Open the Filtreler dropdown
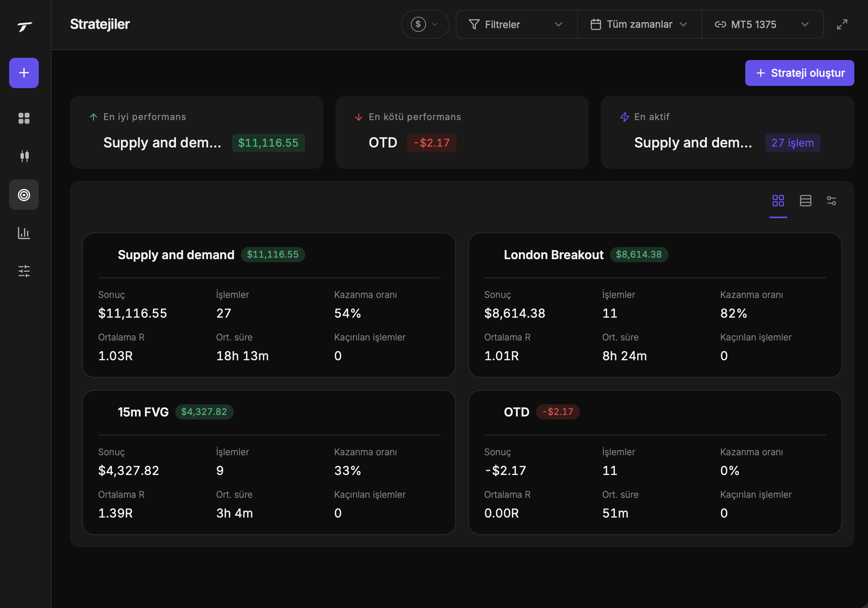 tap(516, 24)
